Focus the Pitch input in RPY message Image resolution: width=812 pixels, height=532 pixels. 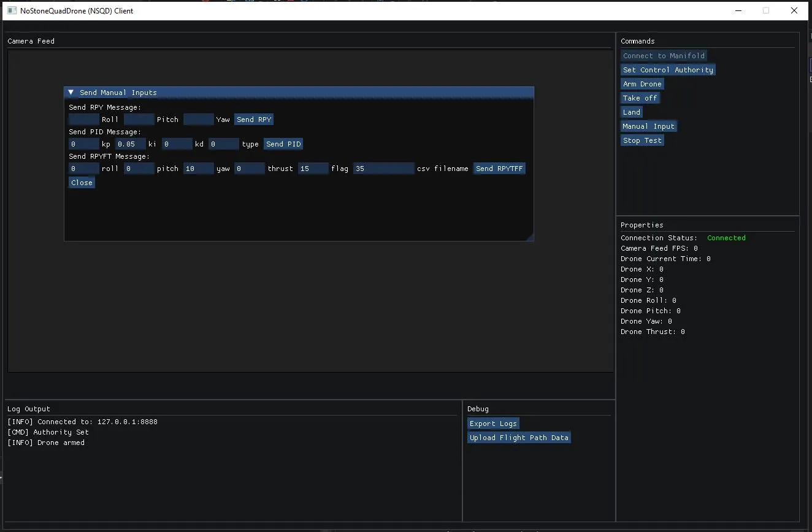tap(139, 120)
